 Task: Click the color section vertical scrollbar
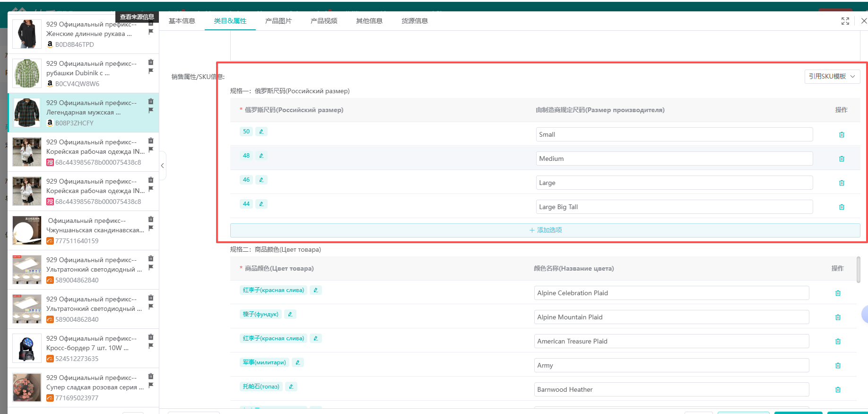(858, 270)
